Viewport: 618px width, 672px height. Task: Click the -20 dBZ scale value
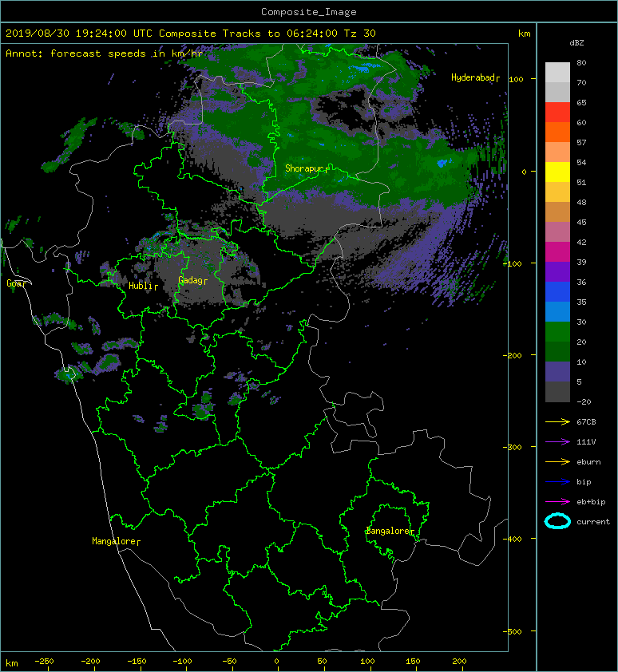584,402
